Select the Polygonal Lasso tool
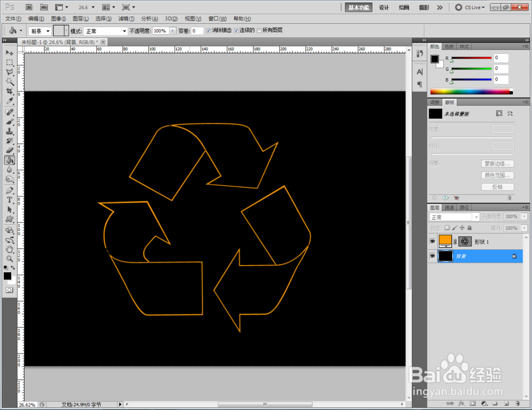The width and height of the screenshot is (532, 410). point(10,72)
